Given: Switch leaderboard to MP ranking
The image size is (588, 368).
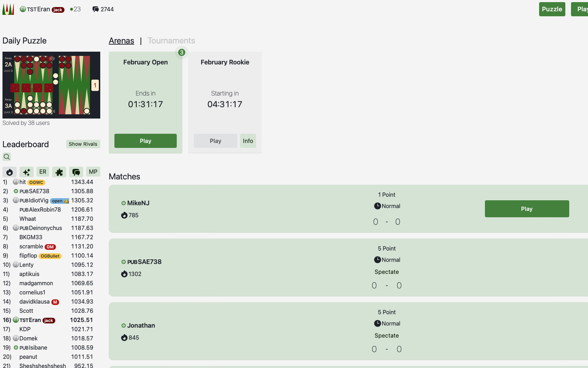Looking at the screenshot, I should (x=93, y=172).
